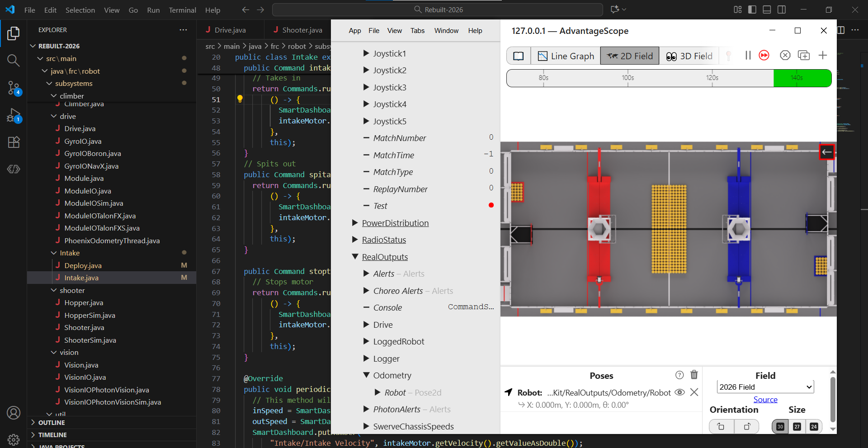Select robot size 24
The width and height of the screenshot is (868, 448).
[814, 426]
